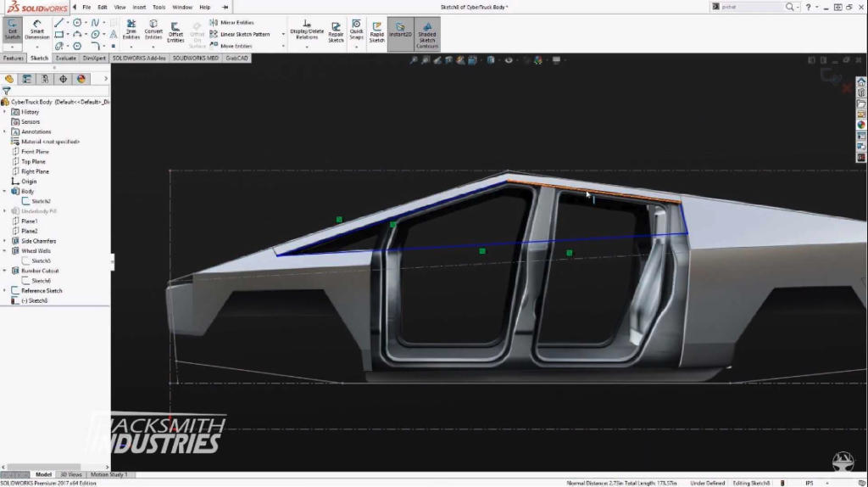Select the Line sketch tool

click(58, 23)
